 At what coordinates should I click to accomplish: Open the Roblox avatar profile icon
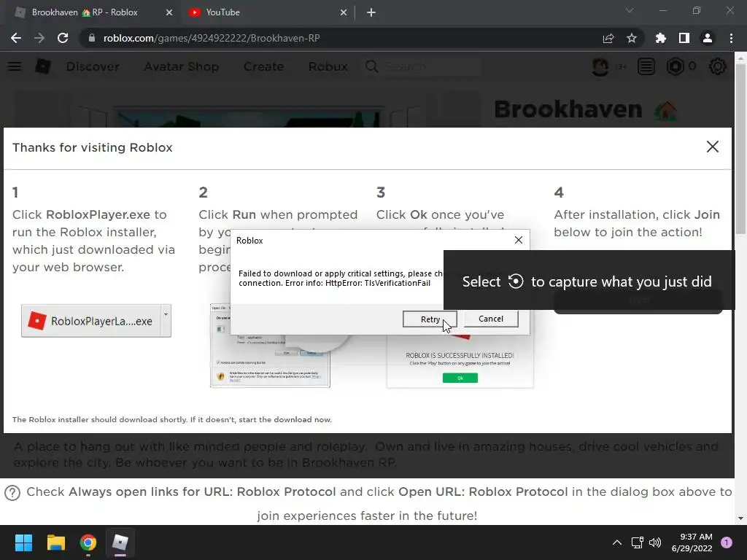(600, 66)
